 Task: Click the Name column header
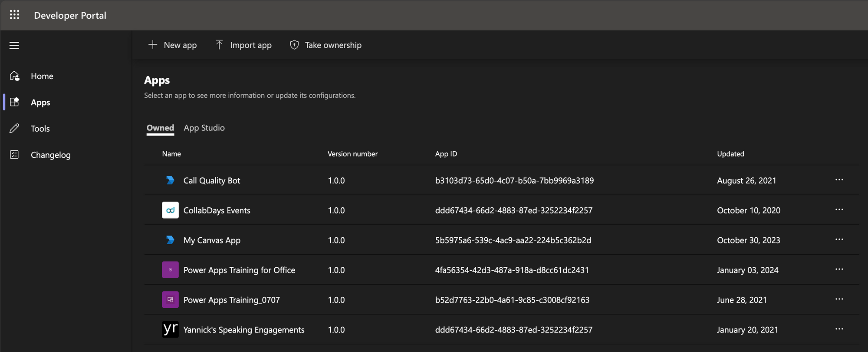pyautogui.click(x=171, y=154)
